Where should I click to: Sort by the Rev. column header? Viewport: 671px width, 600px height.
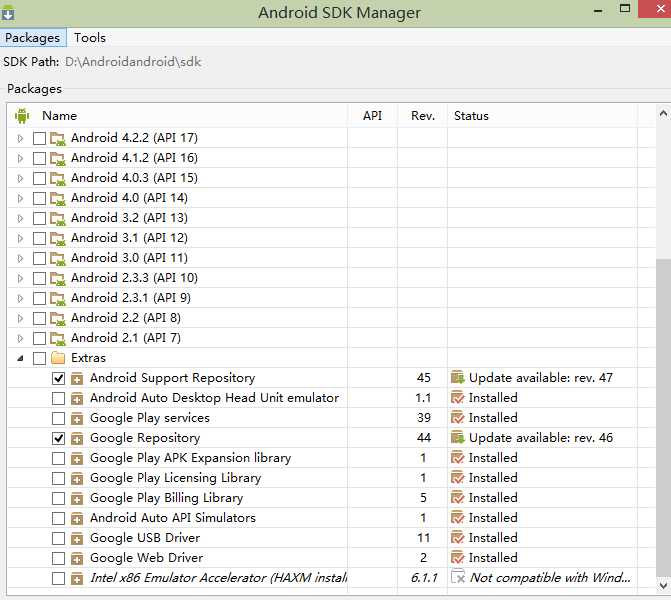click(423, 116)
